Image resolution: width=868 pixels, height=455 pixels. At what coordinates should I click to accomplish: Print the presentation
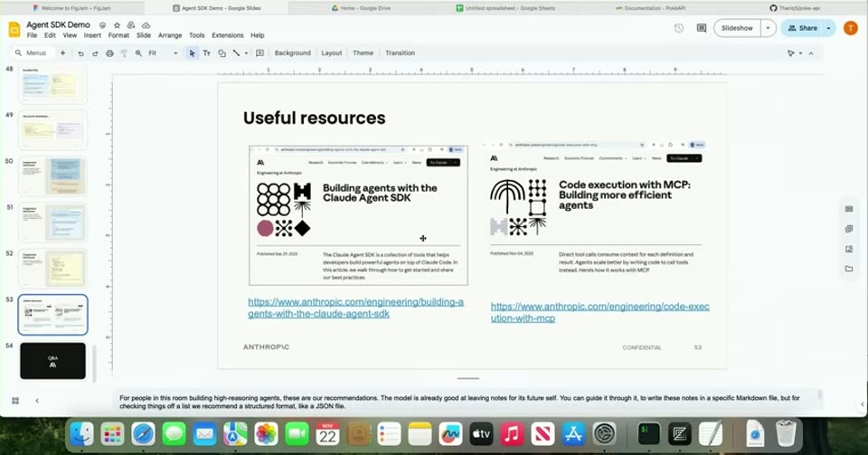pos(109,53)
